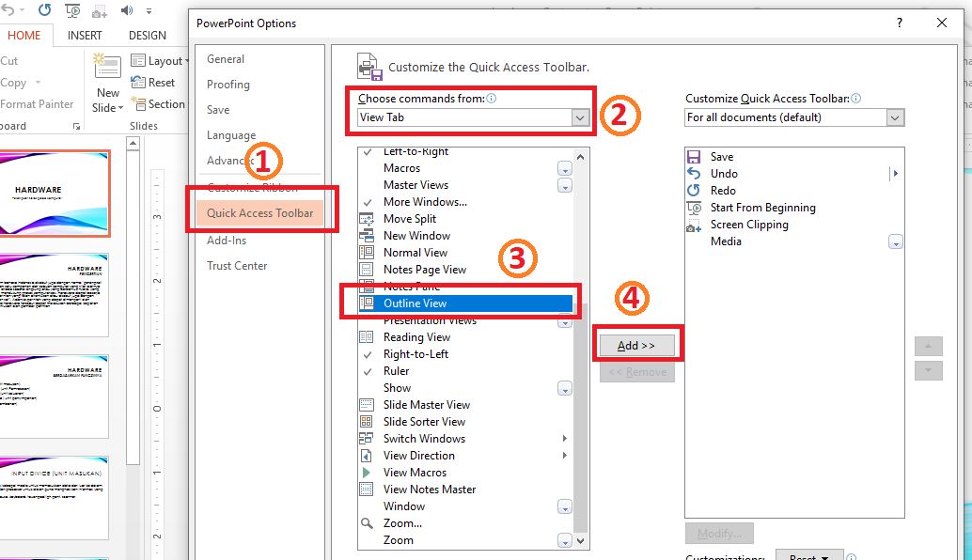Select View Notes Master command icon
The height and width of the screenshot is (560, 972).
[x=367, y=489]
